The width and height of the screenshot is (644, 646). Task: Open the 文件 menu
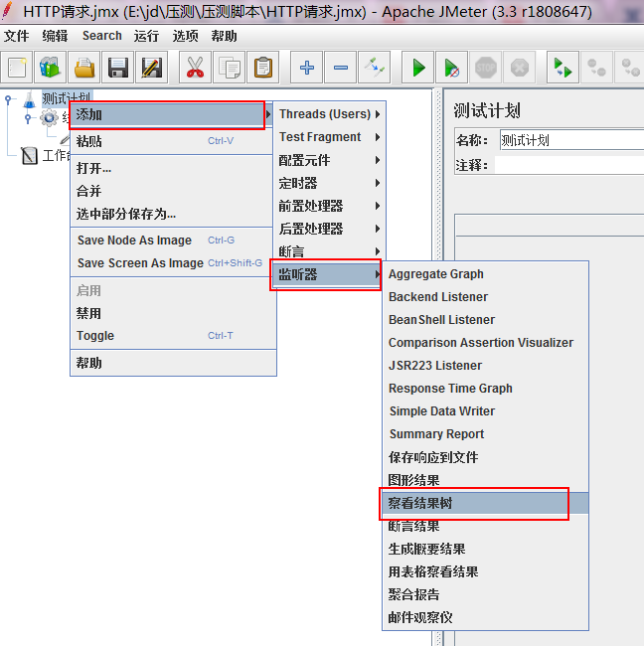(17, 36)
